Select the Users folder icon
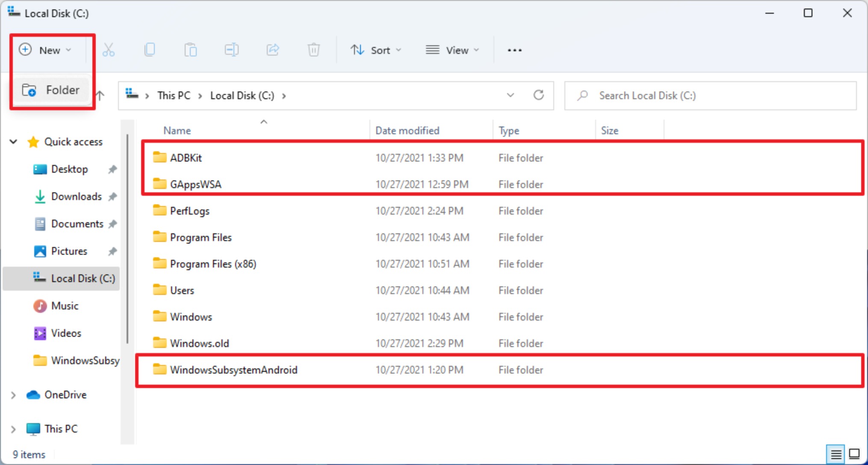This screenshot has width=868, height=465. 159,290
